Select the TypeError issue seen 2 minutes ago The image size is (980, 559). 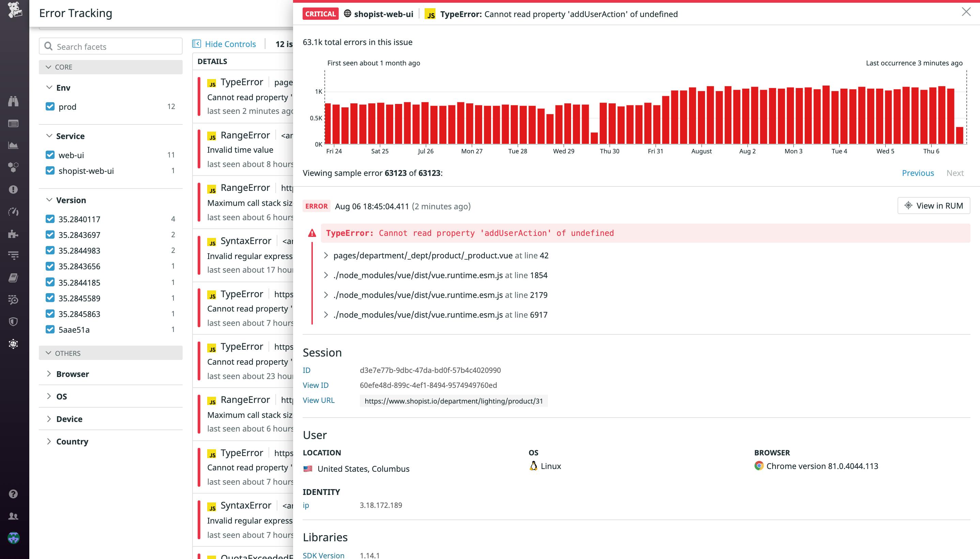pos(243,97)
